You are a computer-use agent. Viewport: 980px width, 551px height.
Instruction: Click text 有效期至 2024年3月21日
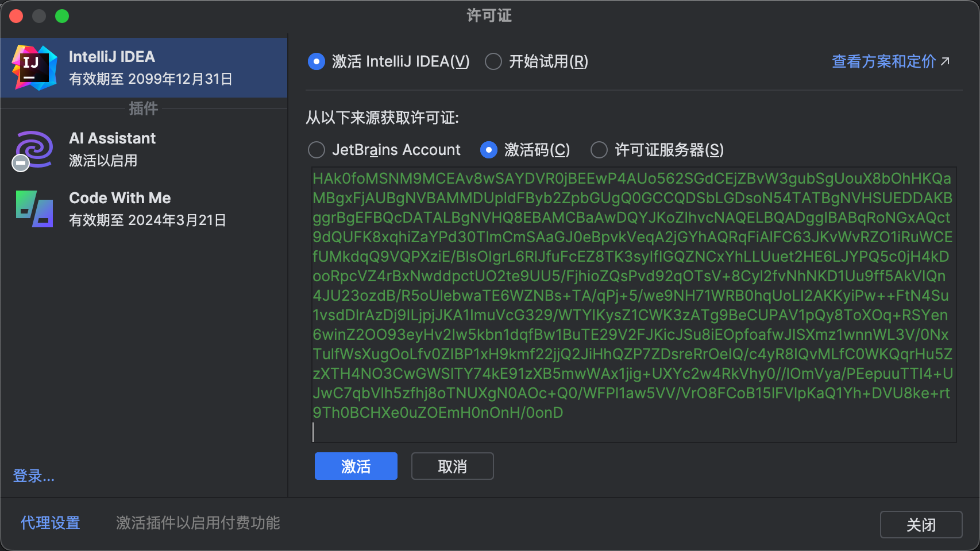tap(148, 220)
